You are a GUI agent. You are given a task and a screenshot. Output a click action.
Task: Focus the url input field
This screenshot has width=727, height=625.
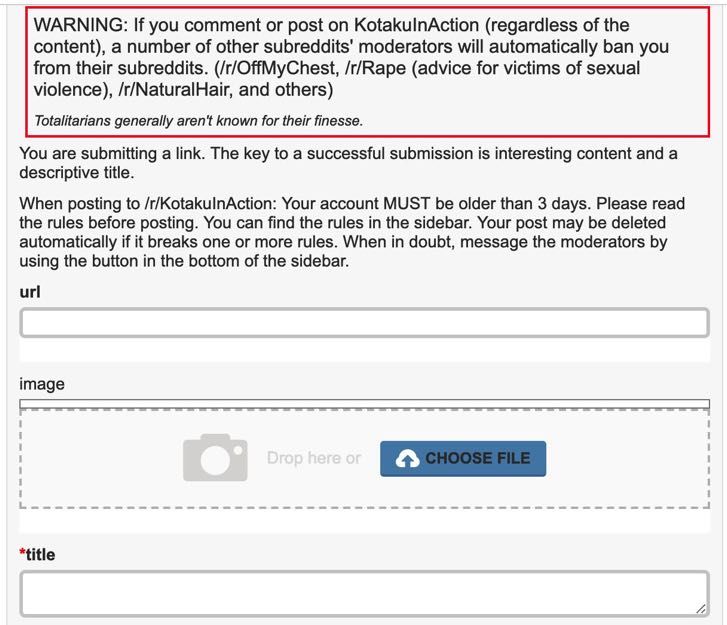click(x=364, y=323)
